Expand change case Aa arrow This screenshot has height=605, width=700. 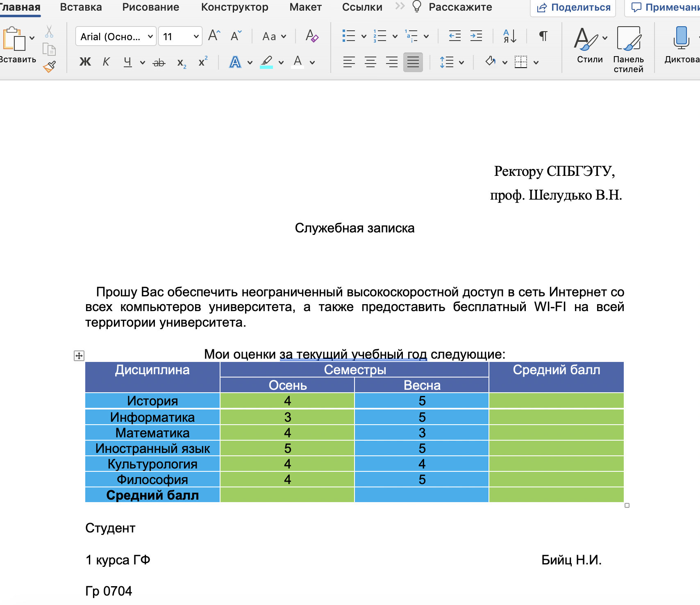click(x=284, y=36)
